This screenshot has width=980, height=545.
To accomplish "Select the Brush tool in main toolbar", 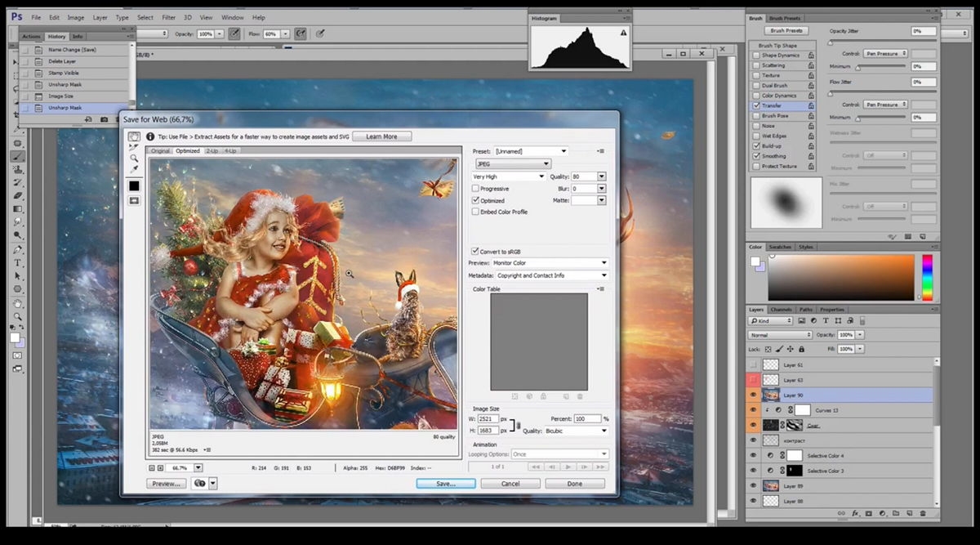I will (17, 156).
